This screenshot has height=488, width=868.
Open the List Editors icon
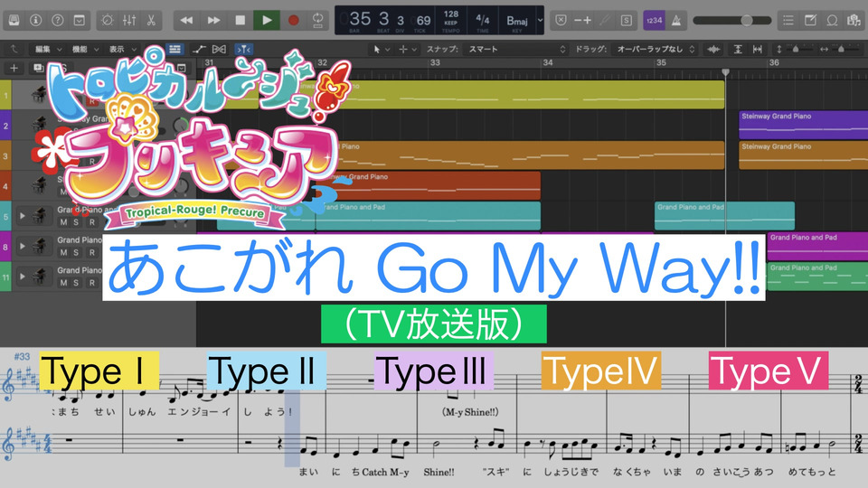tap(788, 21)
